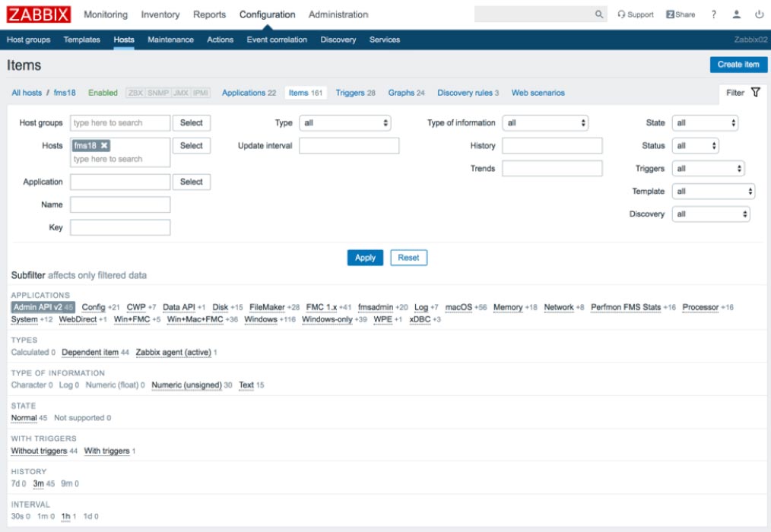Click the Zabbix logo
The width and height of the screenshot is (771, 532).
coord(39,14)
